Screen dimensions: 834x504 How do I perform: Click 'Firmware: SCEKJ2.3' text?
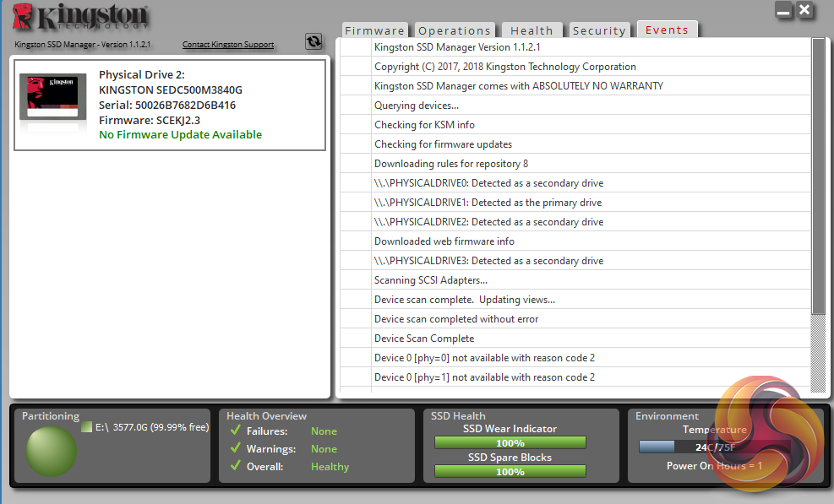click(150, 120)
